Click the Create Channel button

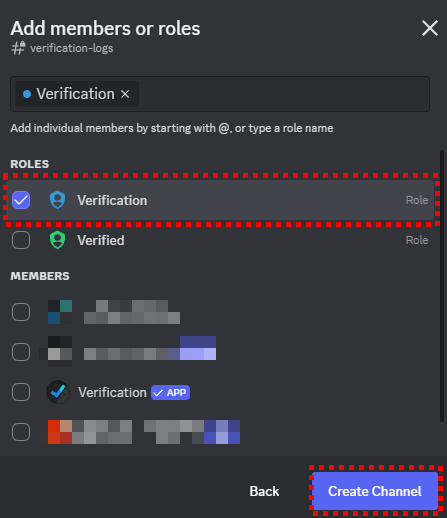375,491
